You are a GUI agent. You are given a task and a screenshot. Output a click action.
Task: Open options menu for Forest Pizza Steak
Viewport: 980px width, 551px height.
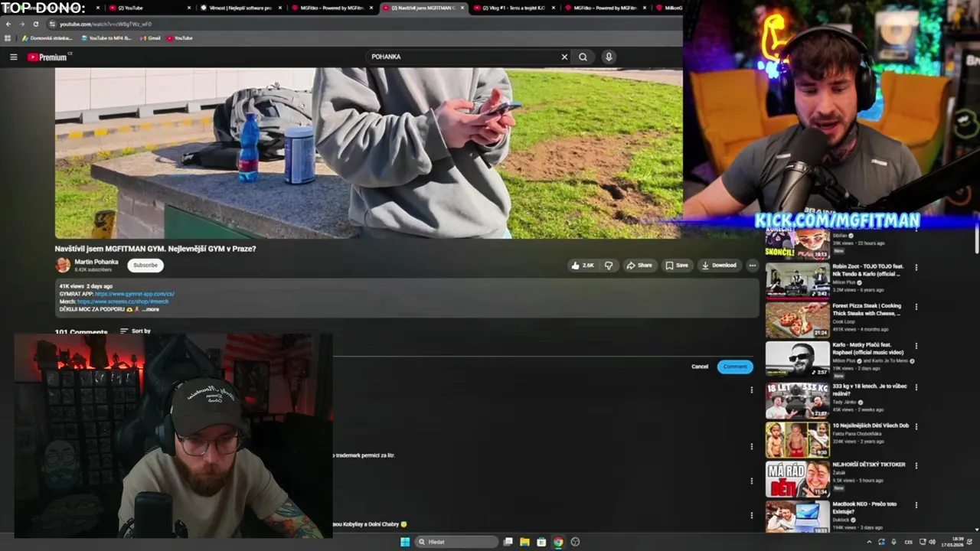(x=916, y=307)
